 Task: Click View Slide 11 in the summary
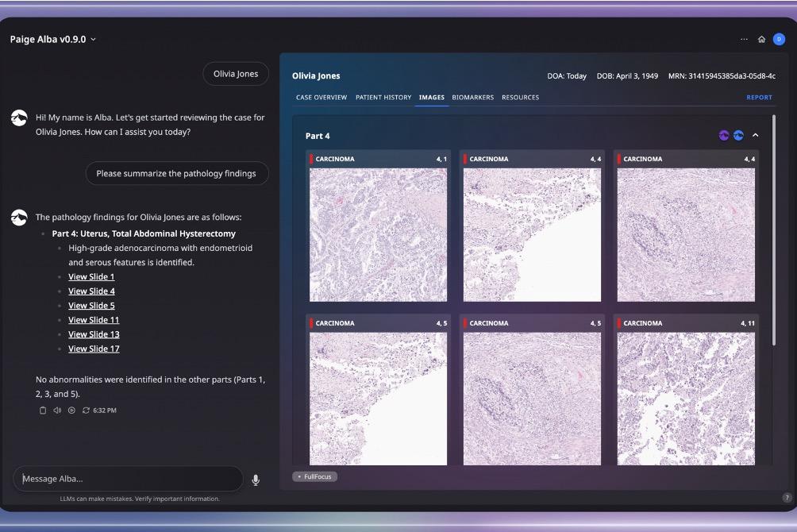pyautogui.click(x=94, y=319)
